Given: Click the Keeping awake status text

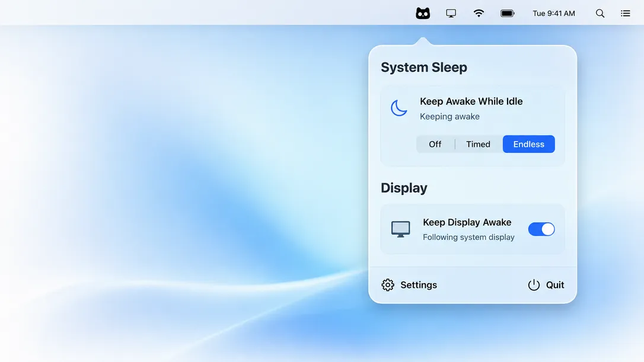Looking at the screenshot, I should tap(449, 117).
